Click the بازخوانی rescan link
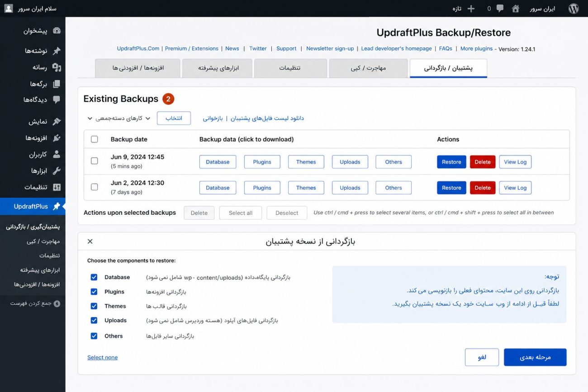Image resolution: width=588 pixels, height=392 pixels. pos(213,118)
